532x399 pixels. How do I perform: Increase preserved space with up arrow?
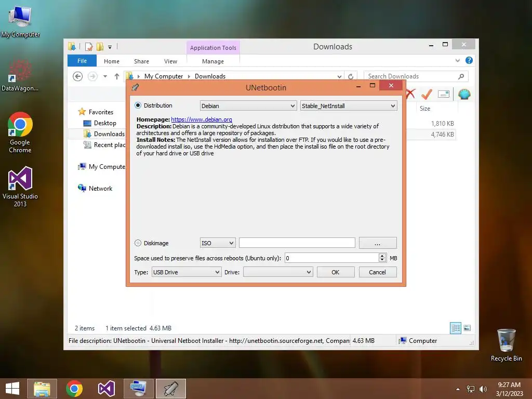[382, 256]
